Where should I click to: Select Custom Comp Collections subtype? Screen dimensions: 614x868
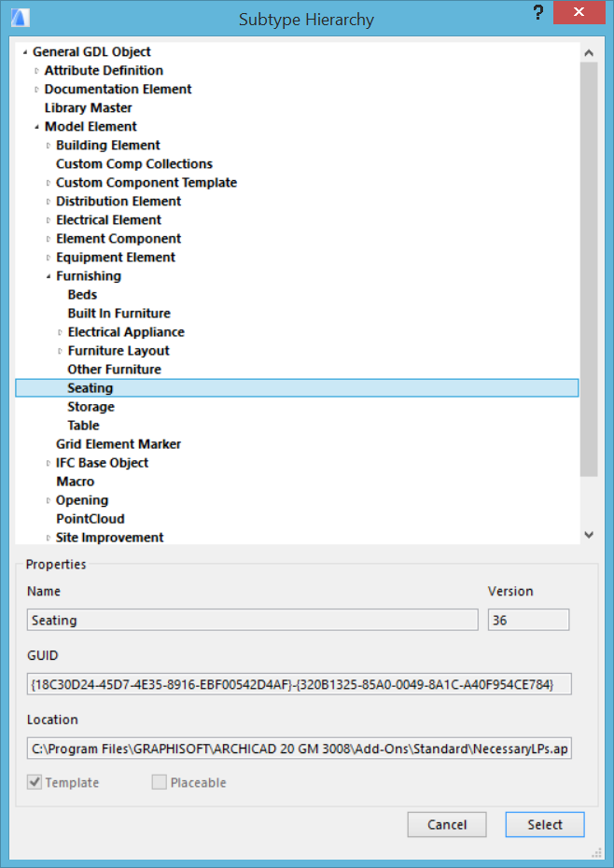click(x=134, y=164)
